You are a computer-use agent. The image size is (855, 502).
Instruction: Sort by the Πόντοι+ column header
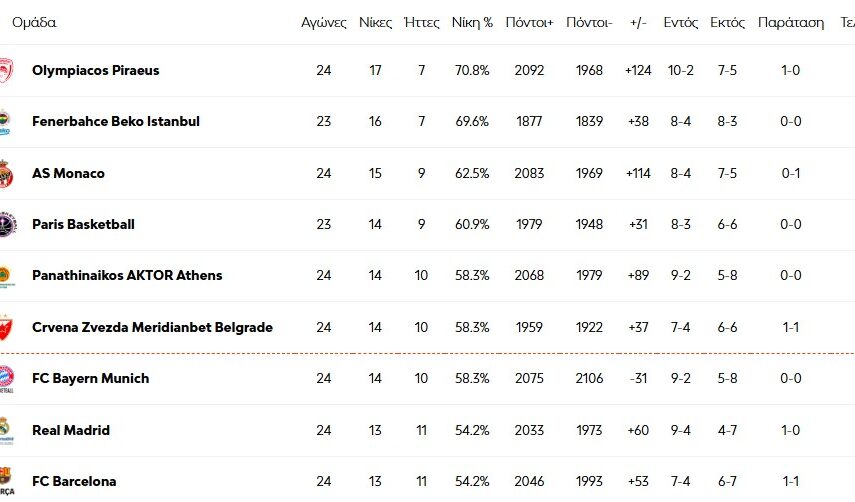529,22
